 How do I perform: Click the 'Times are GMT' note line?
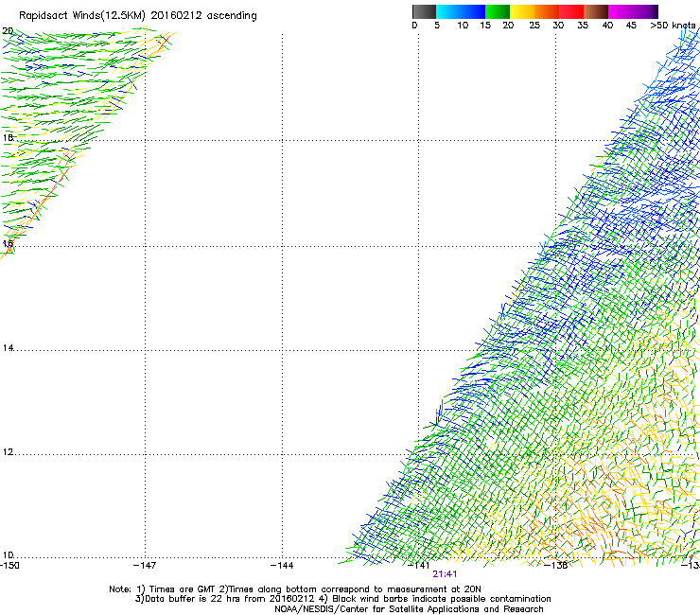coord(295,589)
